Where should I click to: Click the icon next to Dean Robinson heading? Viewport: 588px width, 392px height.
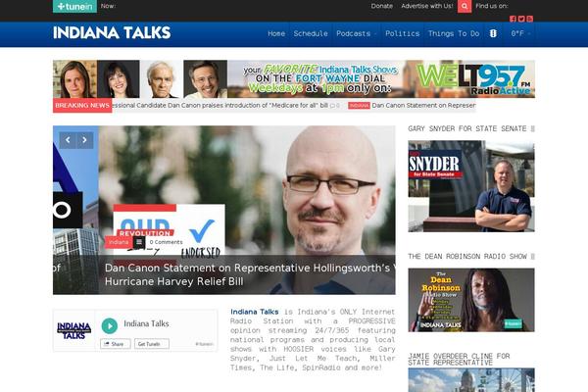(x=532, y=257)
